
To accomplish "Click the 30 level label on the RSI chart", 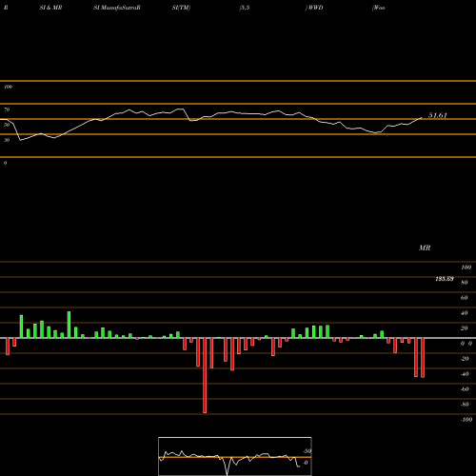I will click(7, 140).
